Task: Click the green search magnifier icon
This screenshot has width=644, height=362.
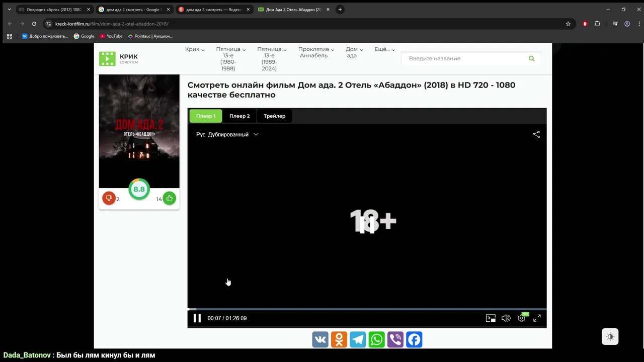Action: [x=532, y=59]
